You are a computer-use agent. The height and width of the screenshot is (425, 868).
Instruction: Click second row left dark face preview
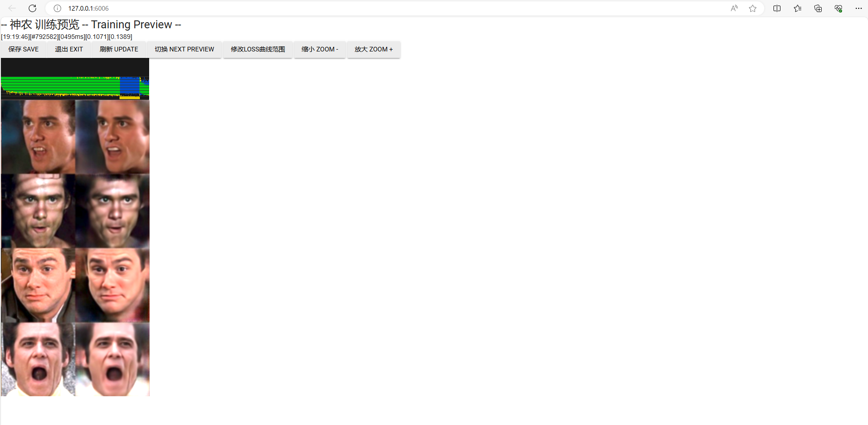[38, 211]
